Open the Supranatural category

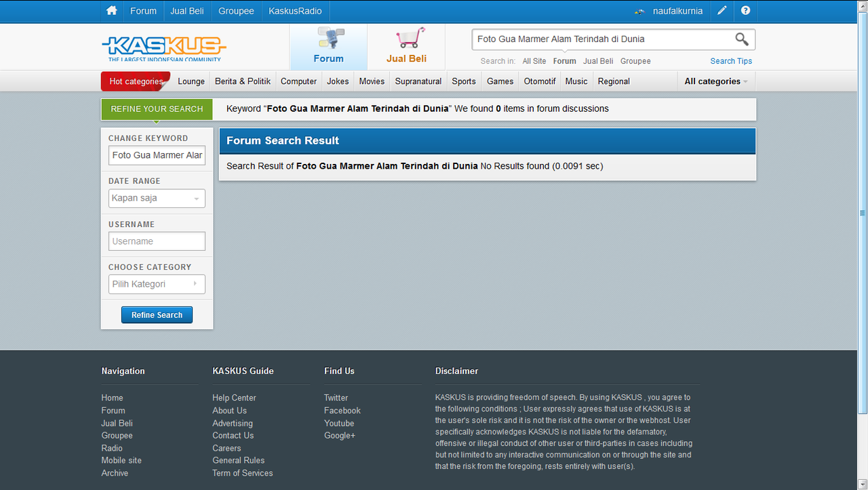[418, 81]
